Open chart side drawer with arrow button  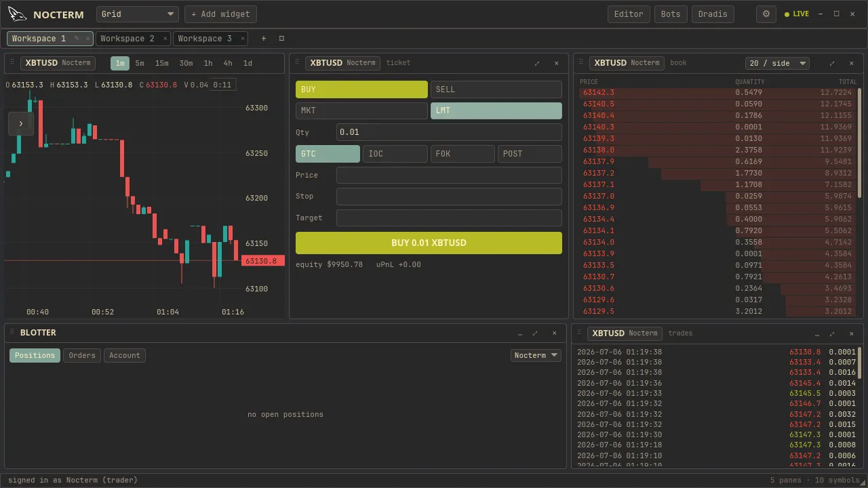click(20, 123)
